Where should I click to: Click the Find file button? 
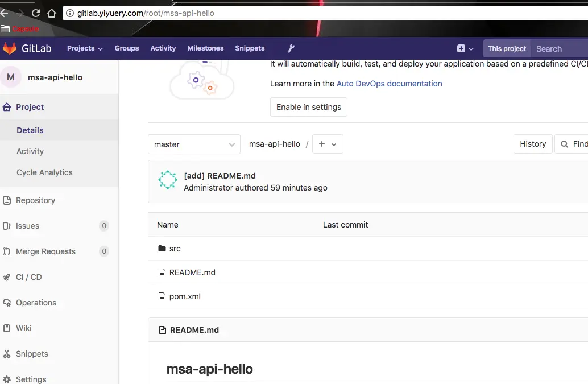click(x=572, y=144)
